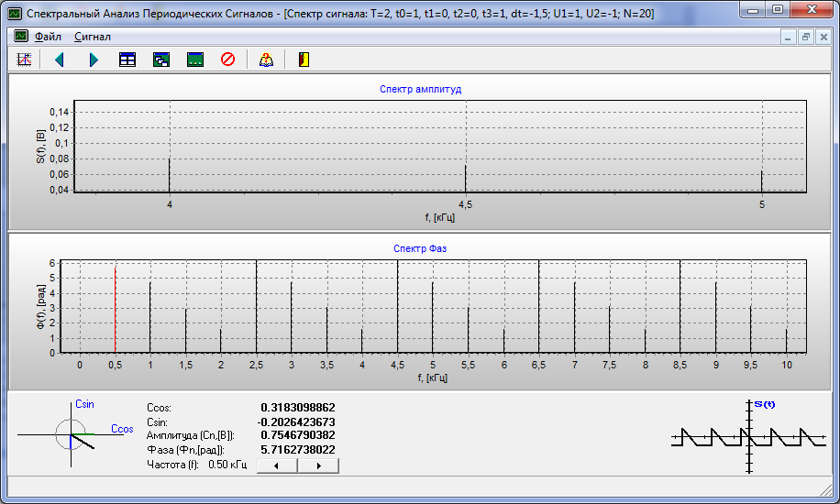
Task: Click the green minimize-all windows icon
Action: pyautogui.click(x=194, y=60)
